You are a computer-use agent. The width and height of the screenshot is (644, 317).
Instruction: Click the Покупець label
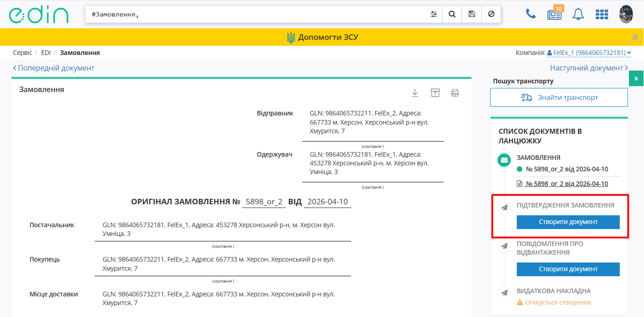pyautogui.click(x=45, y=259)
